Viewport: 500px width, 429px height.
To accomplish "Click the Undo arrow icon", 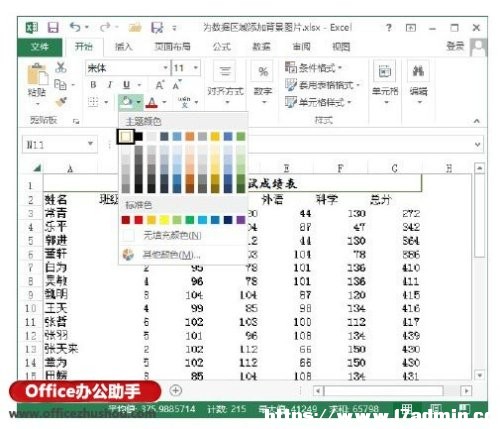I will tap(75, 27).
